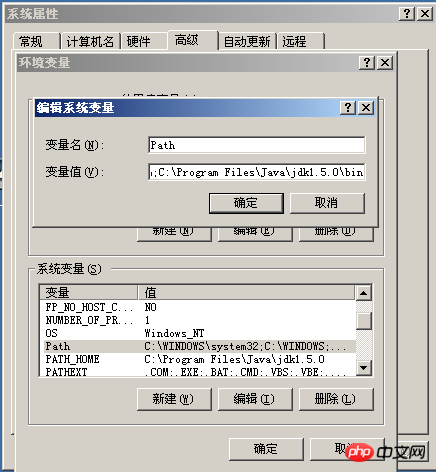The width and height of the screenshot is (436, 472).
Task: Close the Edit System Variable dialog
Action: [x=366, y=108]
